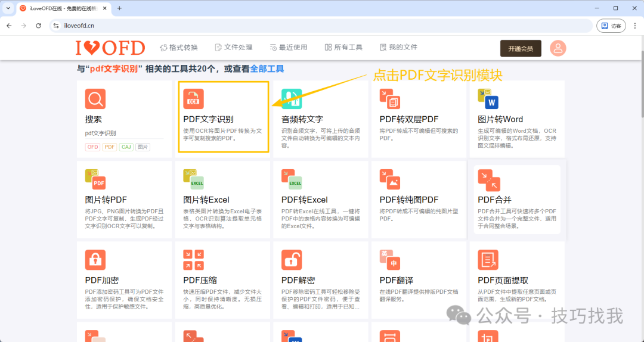Select the iLoveOFD在线 browser tab
This screenshot has width=644, height=342.
(64, 8)
